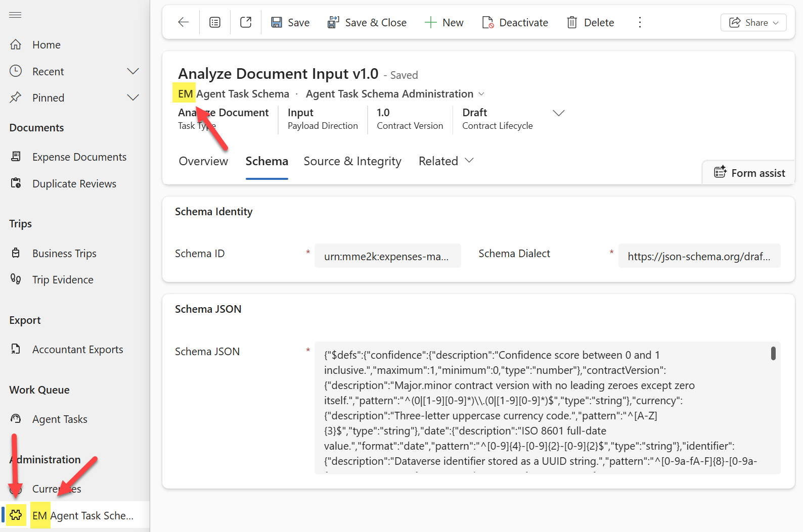The image size is (803, 532).
Task: Click the Deactivate document icon
Action: tap(487, 22)
